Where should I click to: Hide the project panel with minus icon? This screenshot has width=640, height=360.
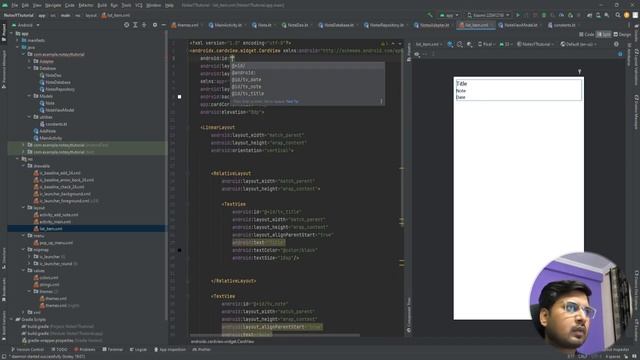(163, 25)
